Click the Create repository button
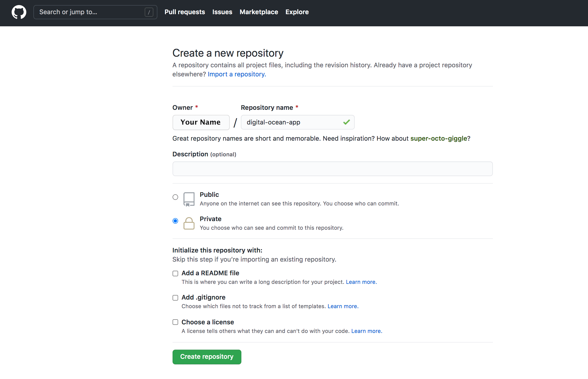Image resolution: width=588 pixels, height=379 pixels. (x=207, y=357)
